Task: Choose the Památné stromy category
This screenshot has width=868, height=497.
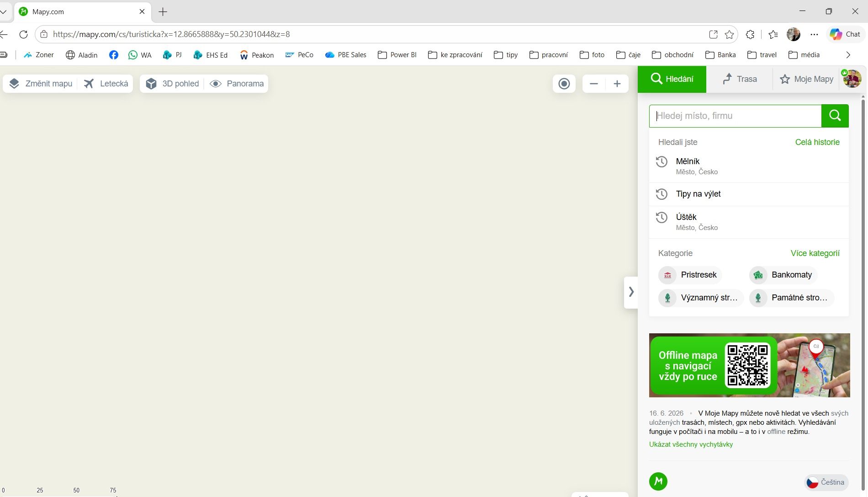Action: tap(791, 298)
